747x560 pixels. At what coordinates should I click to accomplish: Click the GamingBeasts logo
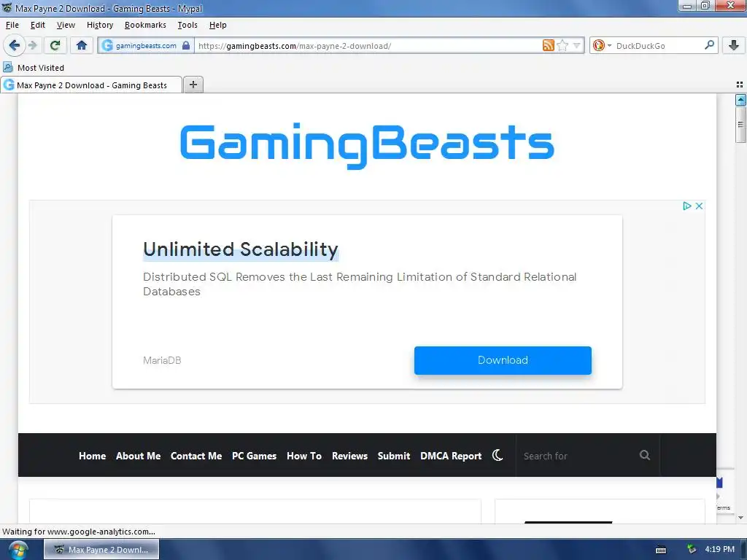click(367, 145)
